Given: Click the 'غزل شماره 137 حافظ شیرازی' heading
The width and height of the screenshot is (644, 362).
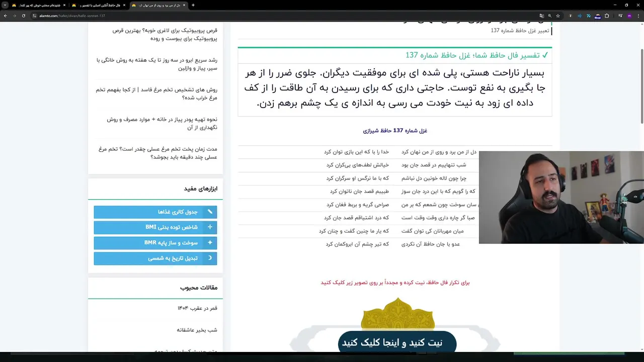Looking at the screenshot, I should click(395, 131).
